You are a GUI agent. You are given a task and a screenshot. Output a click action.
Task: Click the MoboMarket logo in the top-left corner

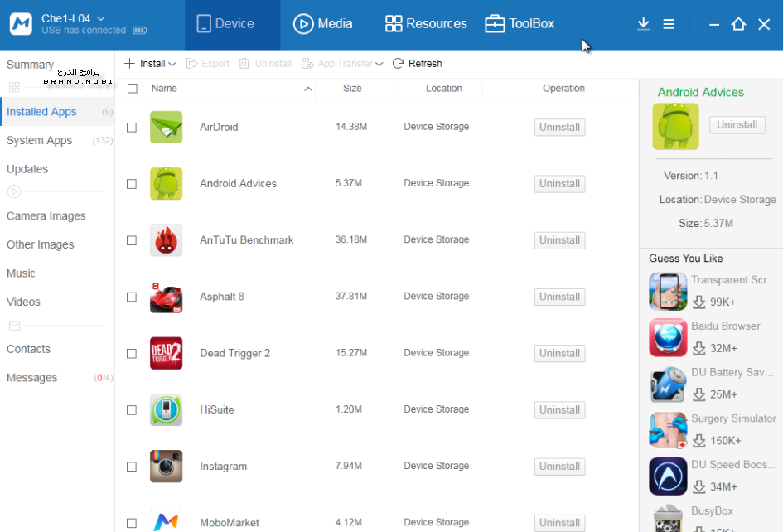tap(21, 24)
